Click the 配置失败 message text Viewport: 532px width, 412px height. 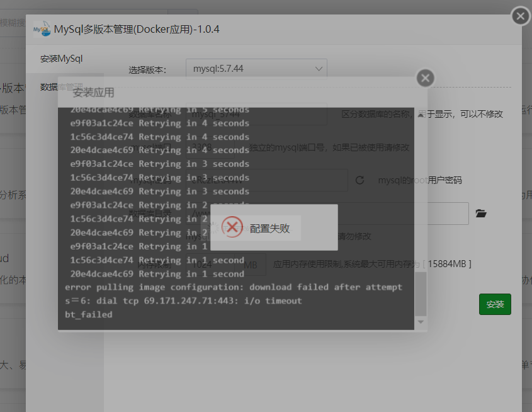coord(269,229)
